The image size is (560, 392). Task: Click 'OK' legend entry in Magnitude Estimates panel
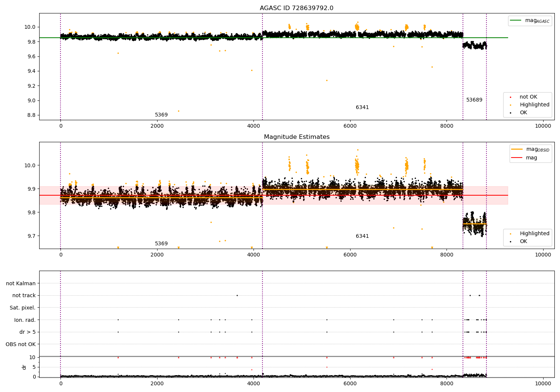click(x=523, y=241)
